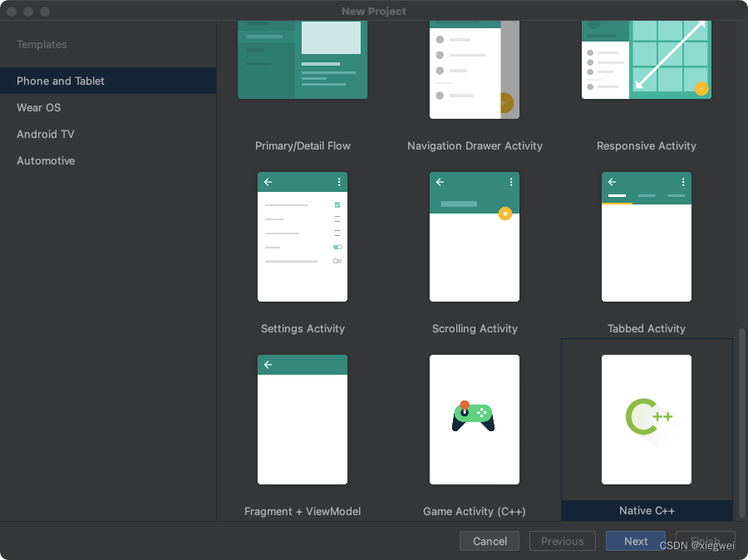Click back arrow in Scrolling Activity preview
This screenshot has width=748, height=560.
click(440, 182)
